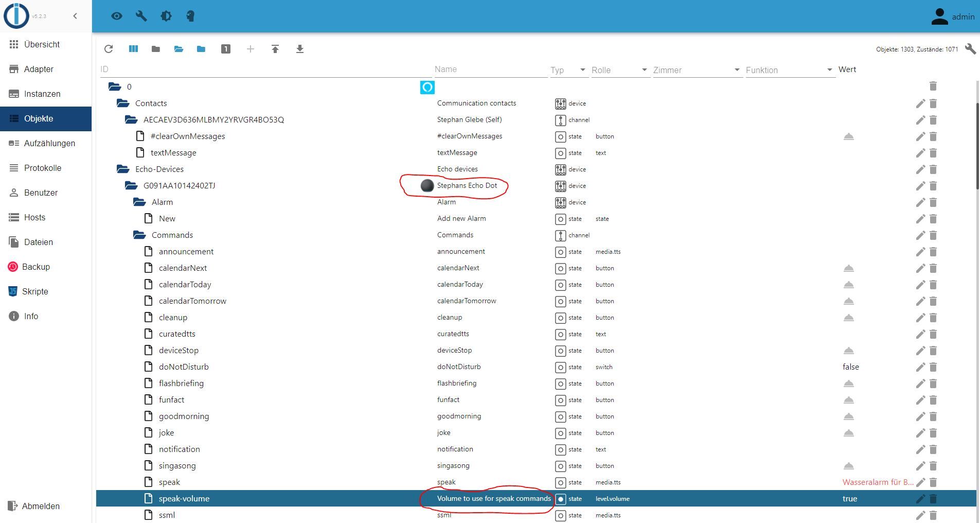The height and width of the screenshot is (523, 980).
Task: Open the wrench settings in top bar
Action: (141, 16)
